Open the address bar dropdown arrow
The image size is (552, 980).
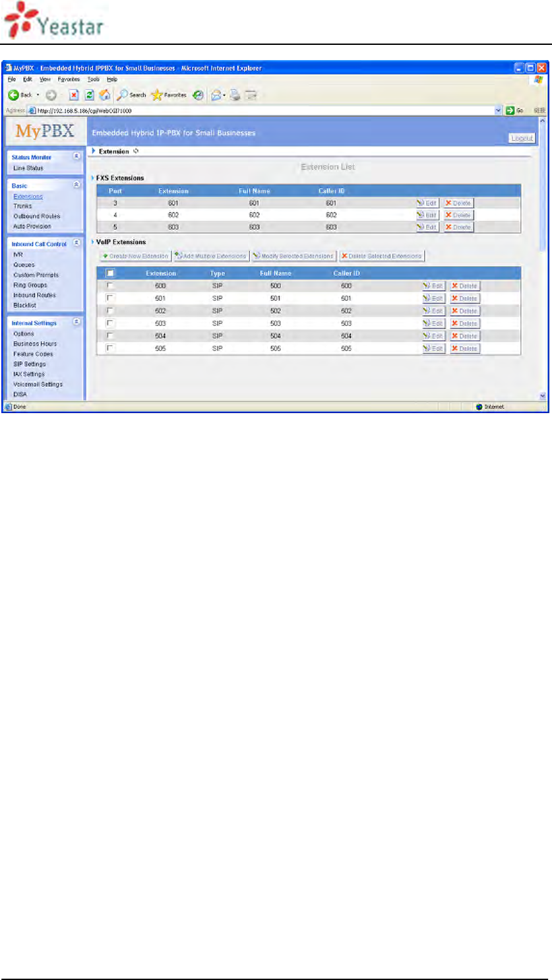(499, 111)
